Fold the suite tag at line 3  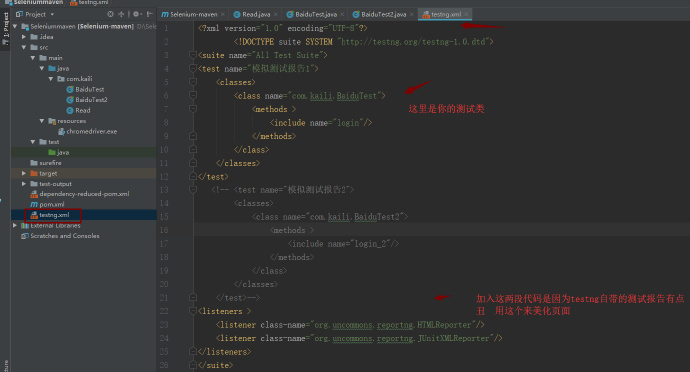[x=193, y=55]
